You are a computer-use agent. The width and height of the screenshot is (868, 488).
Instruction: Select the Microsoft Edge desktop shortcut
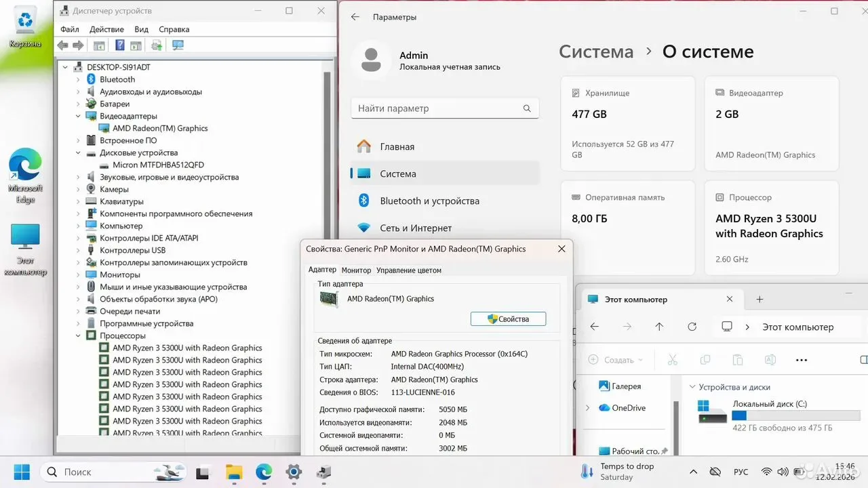coord(25,176)
